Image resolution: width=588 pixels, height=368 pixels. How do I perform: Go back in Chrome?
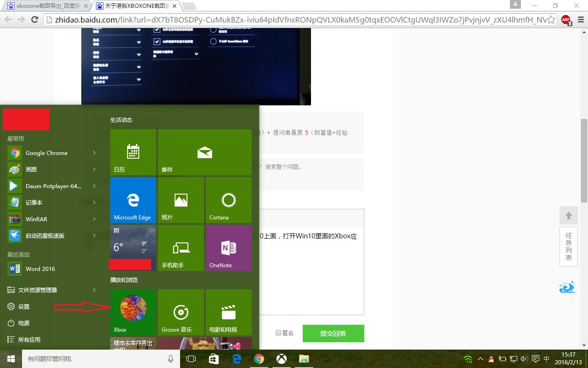point(8,20)
